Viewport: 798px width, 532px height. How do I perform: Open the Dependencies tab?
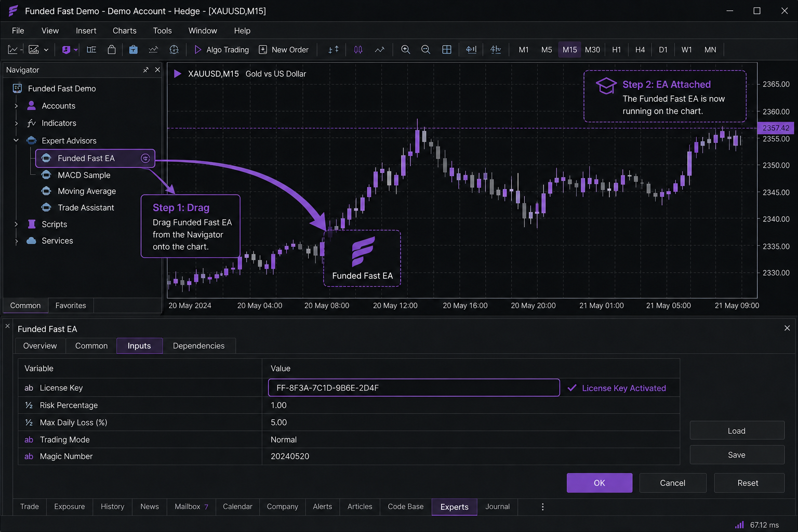point(199,346)
